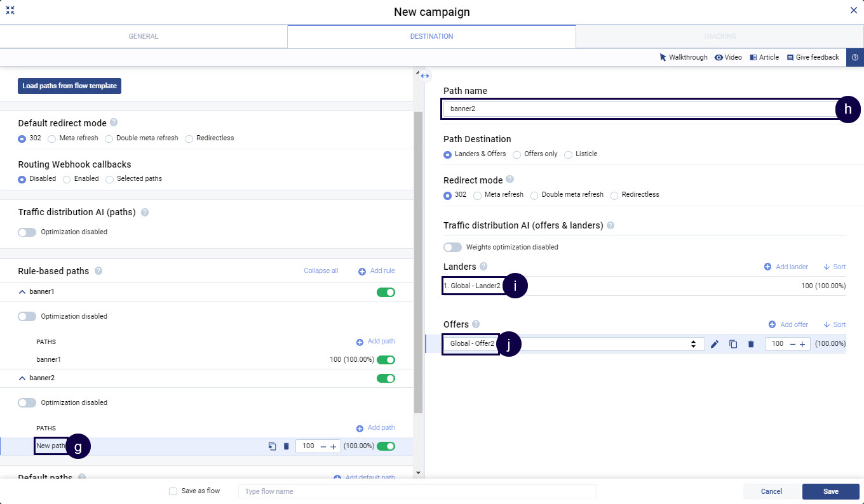Duplicate the New path row
This screenshot has height=504, width=864.
tap(272, 446)
